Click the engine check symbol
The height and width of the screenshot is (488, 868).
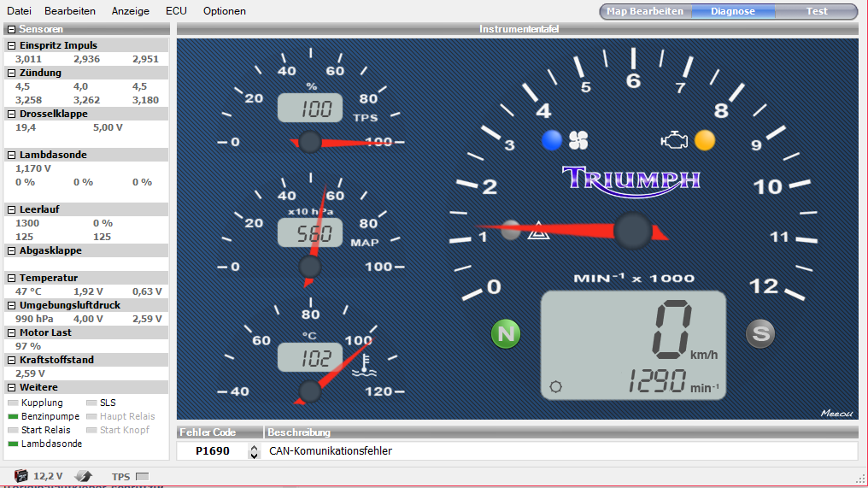coord(674,140)
